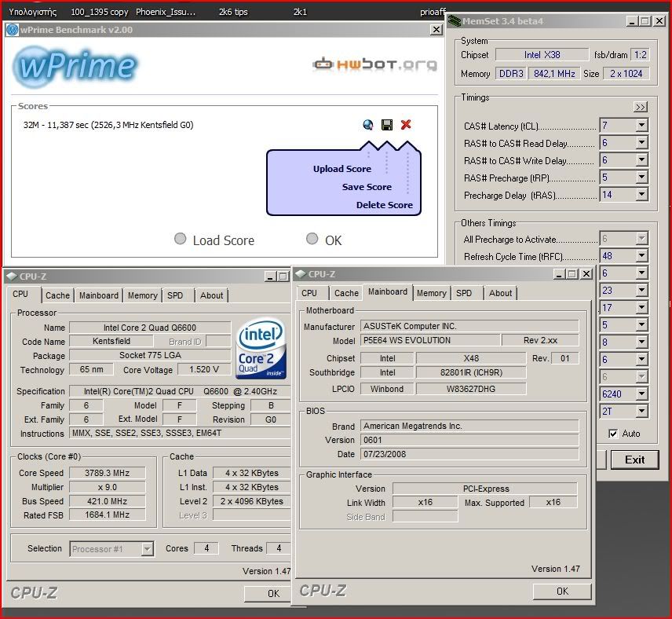Click the MemSet memory frequency value 842,1 MHz
The image size is (672, 619).
pos(554,74)
